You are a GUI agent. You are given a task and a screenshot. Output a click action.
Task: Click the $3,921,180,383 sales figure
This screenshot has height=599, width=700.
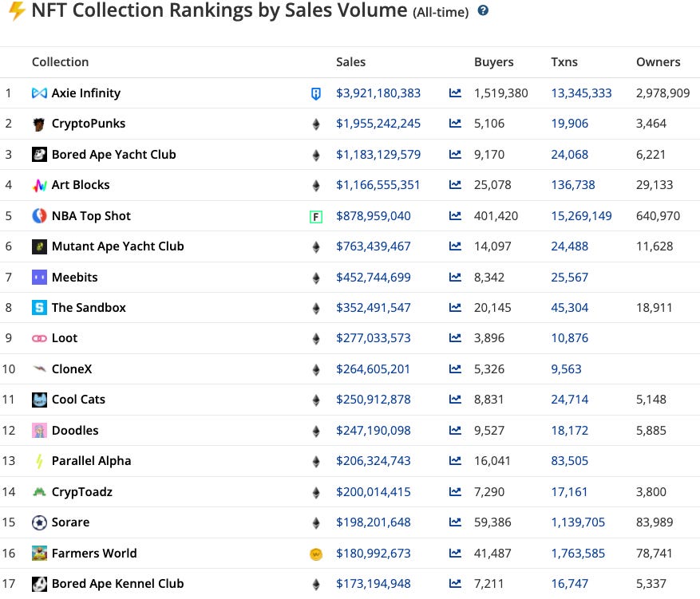(x=378, y=93)
